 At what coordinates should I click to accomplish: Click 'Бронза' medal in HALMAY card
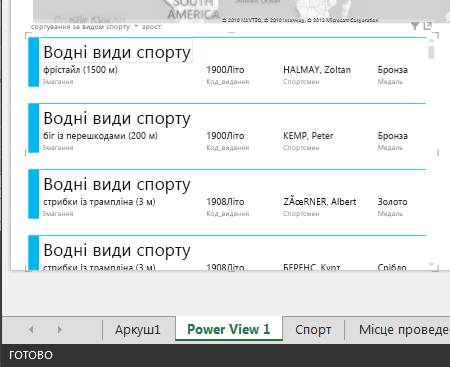click(x=393, y=70)
